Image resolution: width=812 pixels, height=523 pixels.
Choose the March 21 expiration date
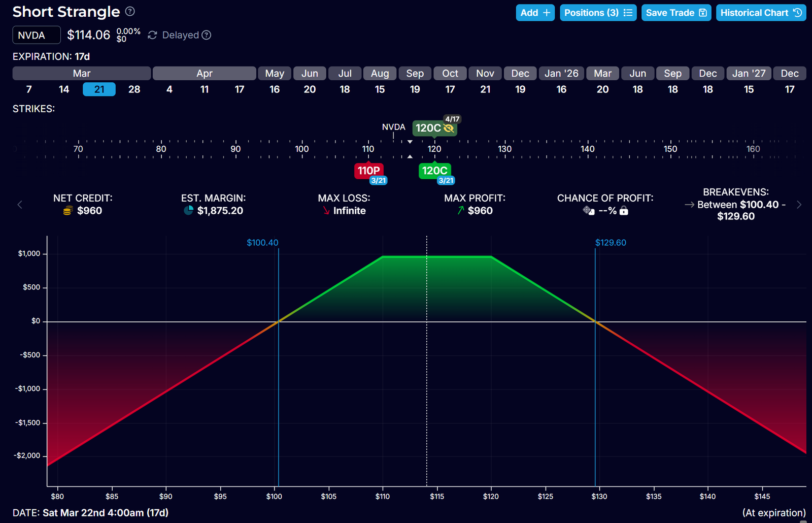click(99, 89)
